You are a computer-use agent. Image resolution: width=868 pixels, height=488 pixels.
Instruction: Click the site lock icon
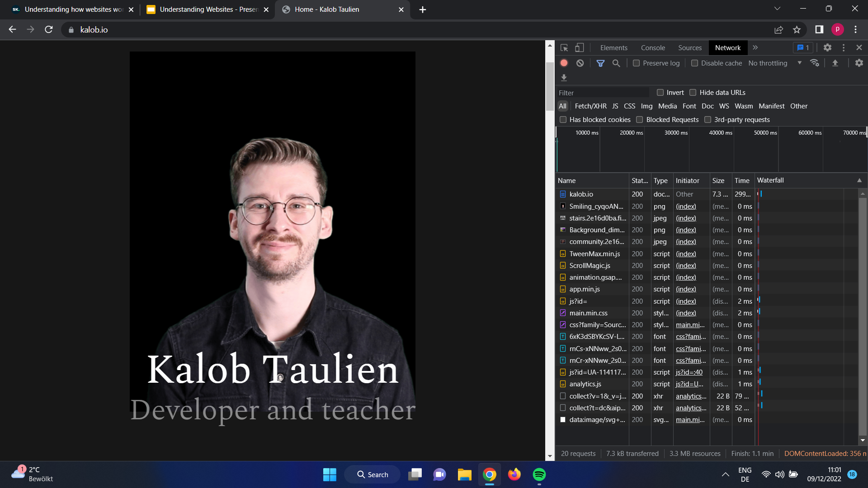(71, 30)
